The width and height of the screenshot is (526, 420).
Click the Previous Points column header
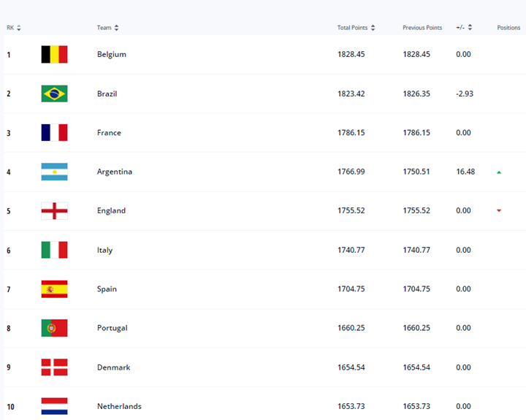coord(422,28)
